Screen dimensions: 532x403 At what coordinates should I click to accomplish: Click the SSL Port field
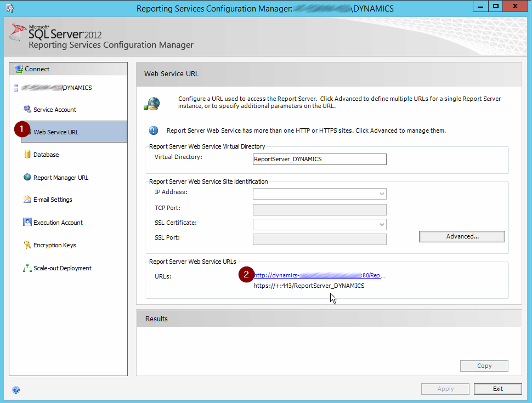319,239
